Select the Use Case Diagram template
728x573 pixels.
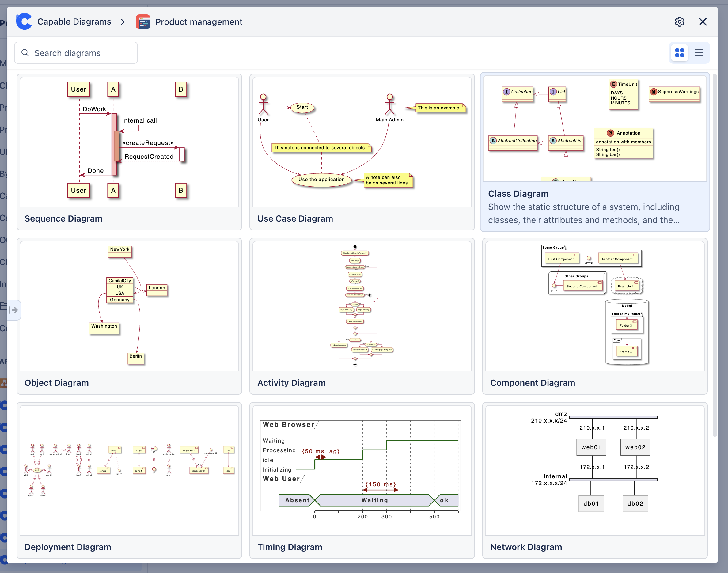coord(362,152)
